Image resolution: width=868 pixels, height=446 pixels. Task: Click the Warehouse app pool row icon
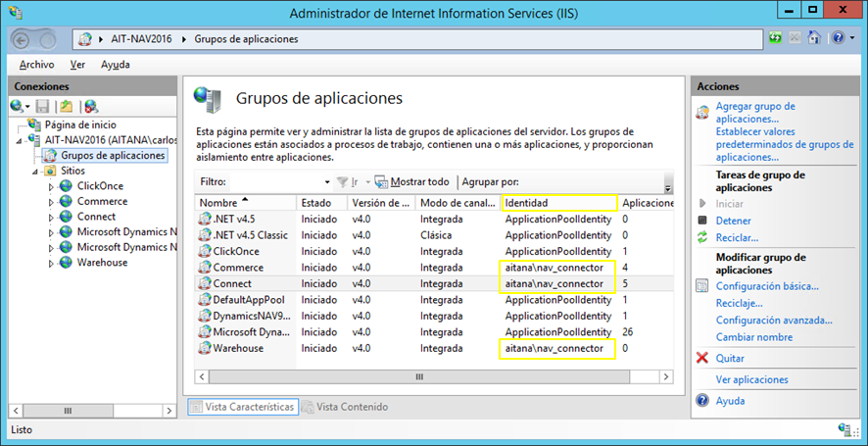pyautogui.click(x=205, y=349)
